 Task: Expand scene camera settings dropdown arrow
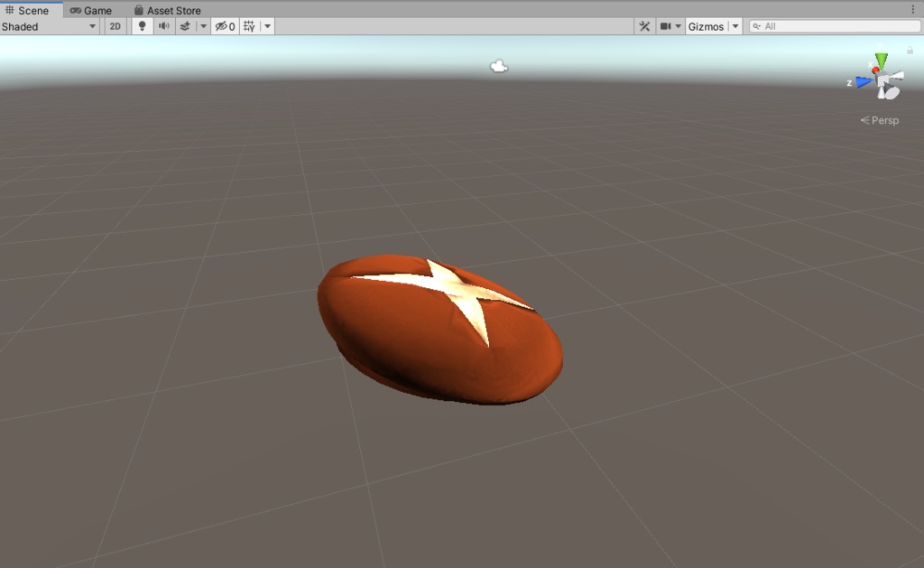click(x=679, y=26)
